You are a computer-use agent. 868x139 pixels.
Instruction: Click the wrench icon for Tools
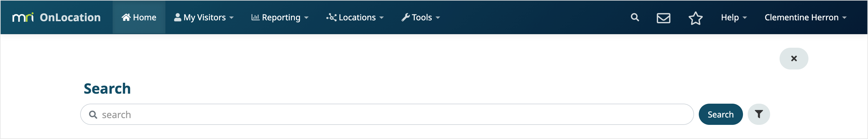405,17
